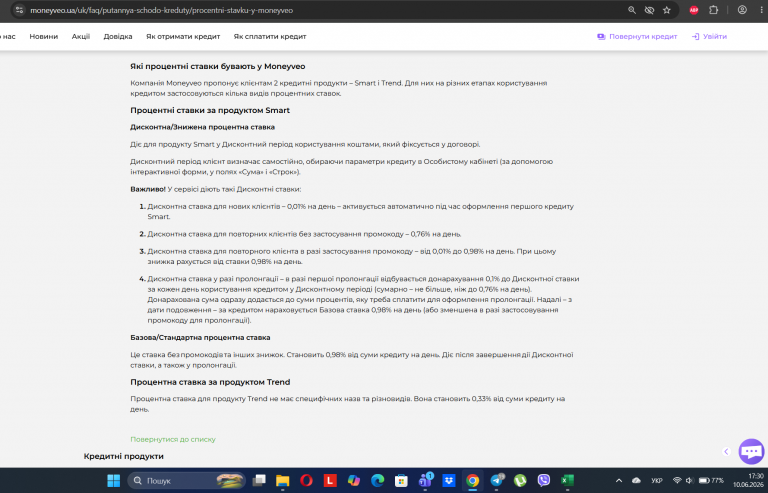
Task: Open Excel from the taskbar
Action: pyautogui.click(x=567, y=481)
